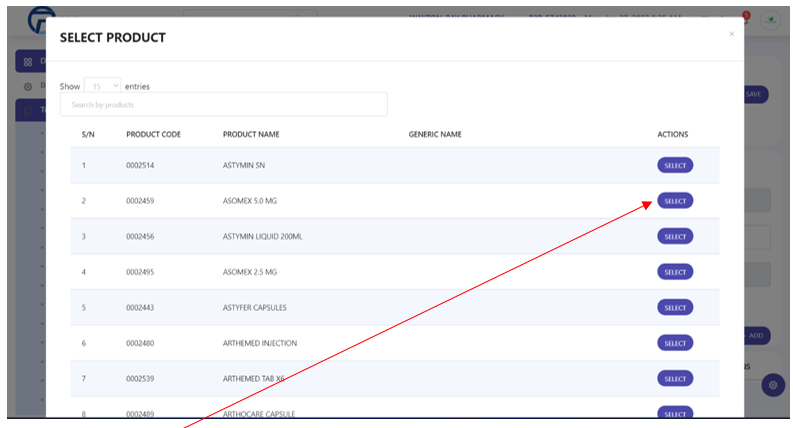Viewport: 793px width, 428px height.
Task: Open the dashboard grid icon in sidebar
Action: [28, 62]
